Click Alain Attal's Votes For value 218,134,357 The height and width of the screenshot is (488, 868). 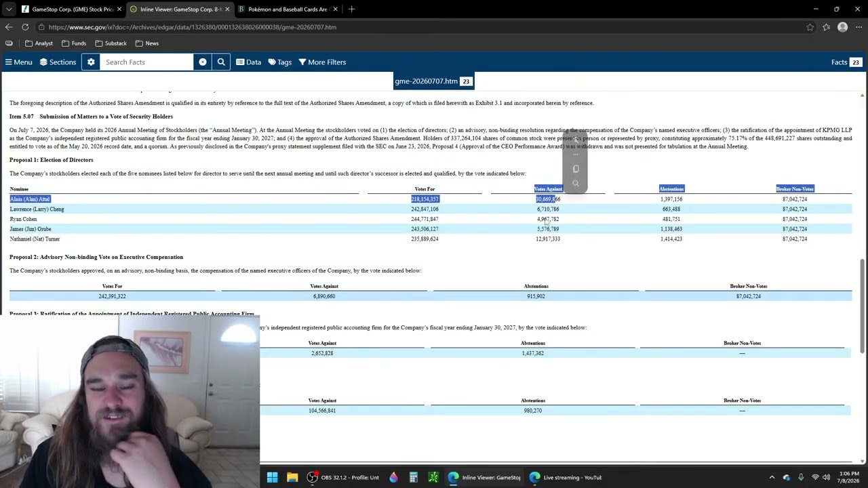(x=425, y=199)
